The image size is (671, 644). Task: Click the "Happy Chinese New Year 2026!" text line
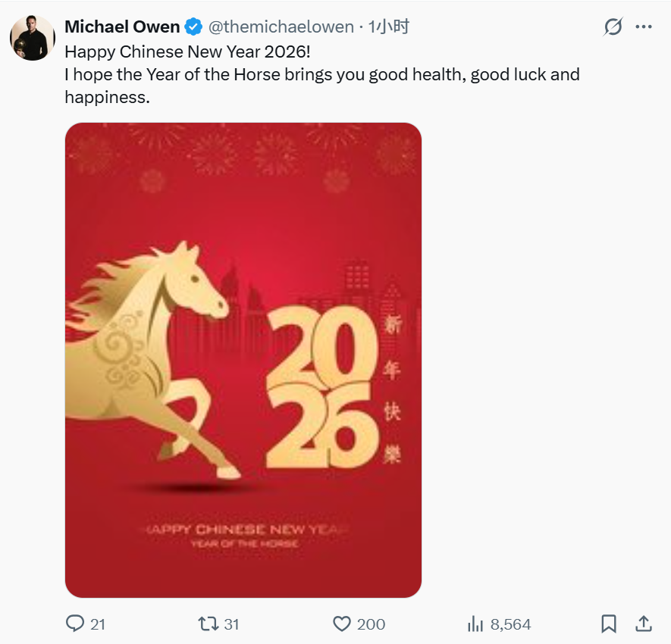(x=187, y=52)
